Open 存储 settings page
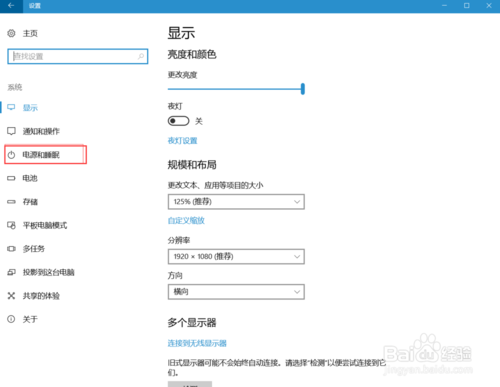Viewport: 500px width, 387px height. coord(30,202)
